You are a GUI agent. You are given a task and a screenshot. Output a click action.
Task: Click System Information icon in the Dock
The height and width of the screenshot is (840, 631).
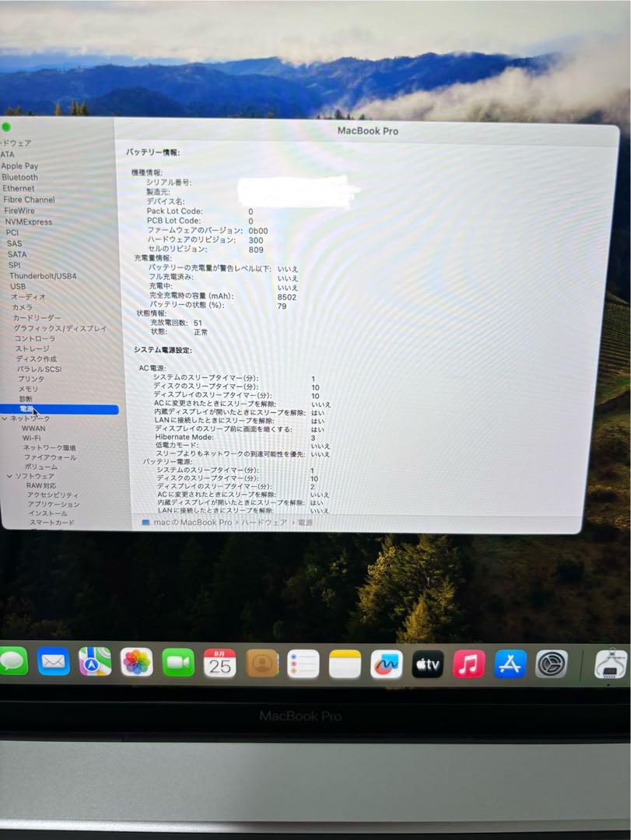[x=610, y=664]
